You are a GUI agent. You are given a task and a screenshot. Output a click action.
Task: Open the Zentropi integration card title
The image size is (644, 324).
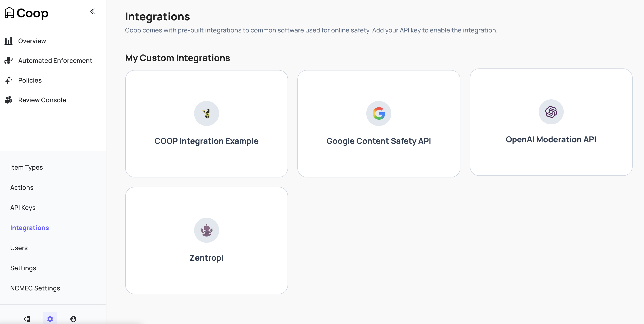(206, 258)
